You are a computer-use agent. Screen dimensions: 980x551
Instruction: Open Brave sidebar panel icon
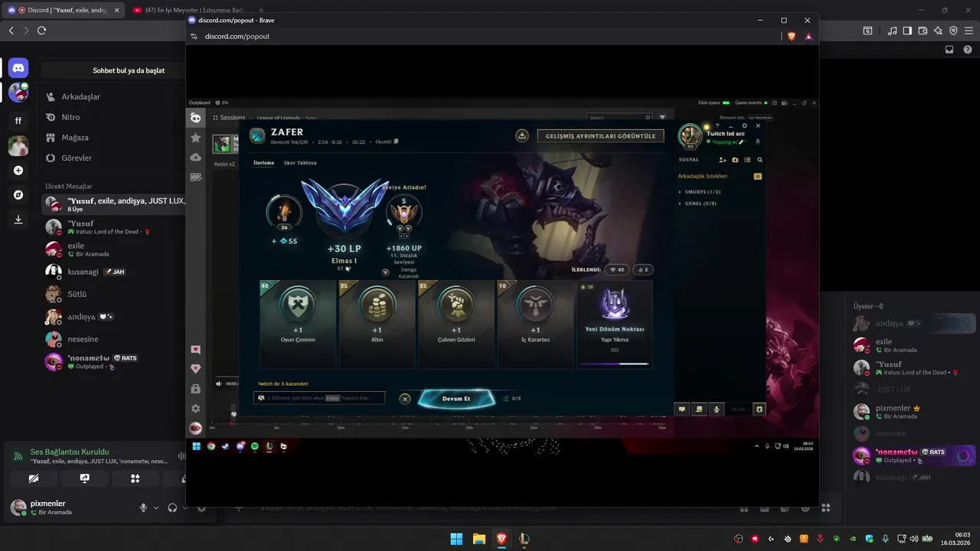tap(907, 31)
